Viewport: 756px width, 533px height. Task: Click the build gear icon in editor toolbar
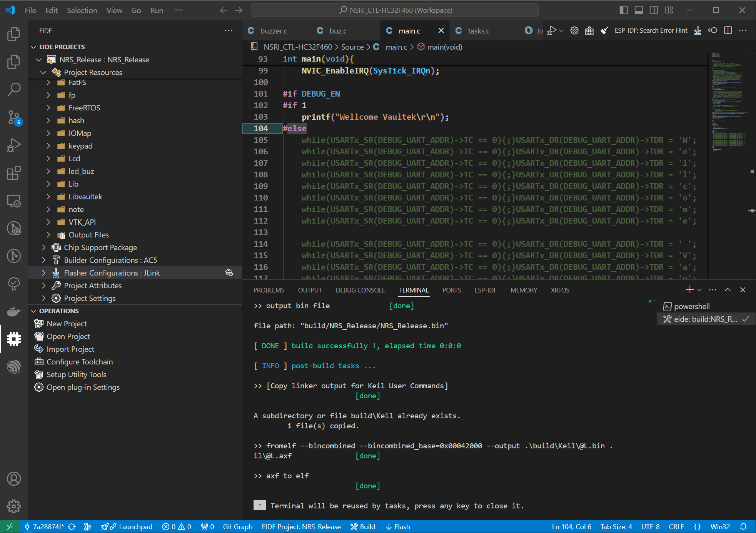(574, 30)
